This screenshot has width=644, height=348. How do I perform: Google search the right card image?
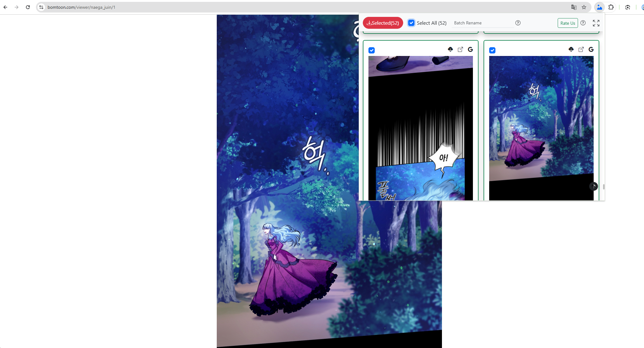[591, 49]
